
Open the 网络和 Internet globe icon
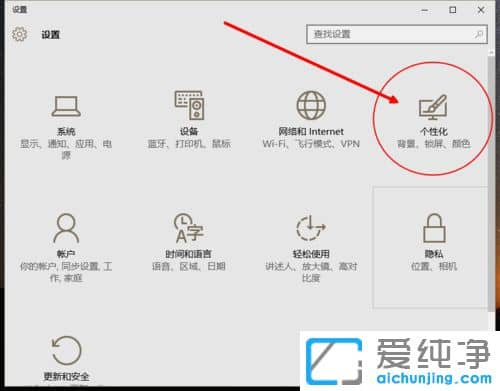coord(311,105)
